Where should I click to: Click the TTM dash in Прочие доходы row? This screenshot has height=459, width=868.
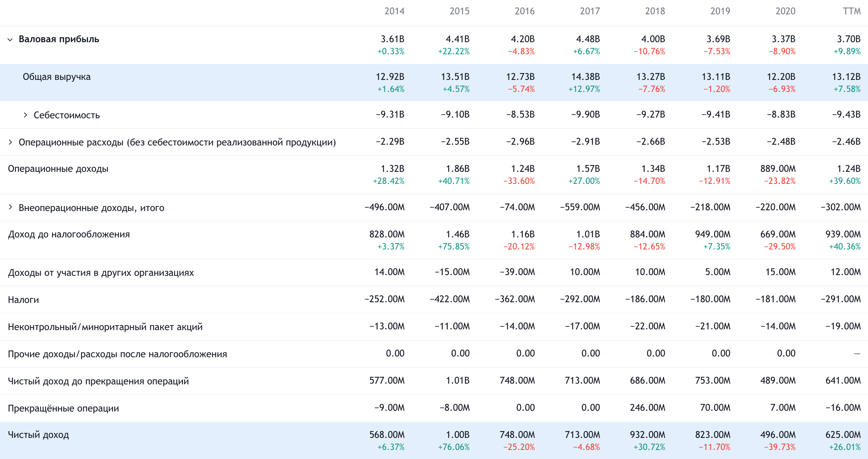857,354
